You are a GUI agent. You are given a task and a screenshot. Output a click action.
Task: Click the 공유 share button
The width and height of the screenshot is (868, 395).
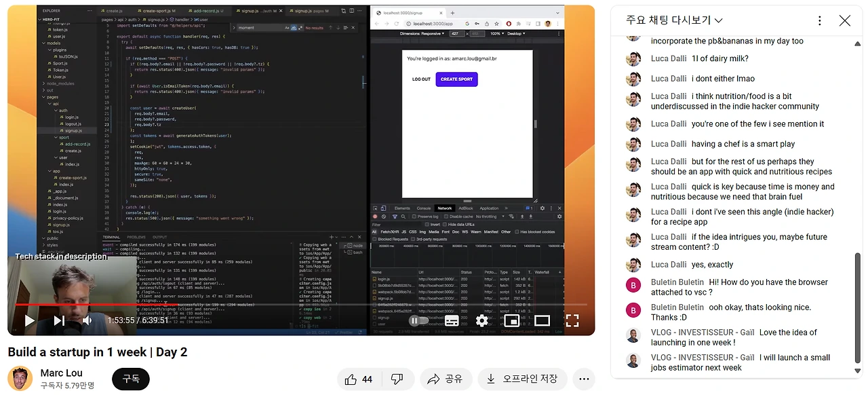click(446, 379)
